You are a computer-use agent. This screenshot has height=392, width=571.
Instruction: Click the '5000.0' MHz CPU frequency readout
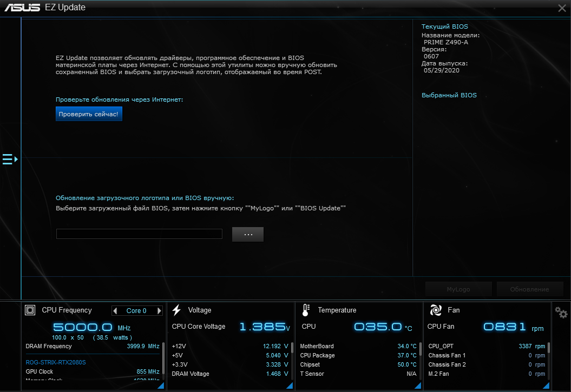pyautogui.click(x=83, y=327)
